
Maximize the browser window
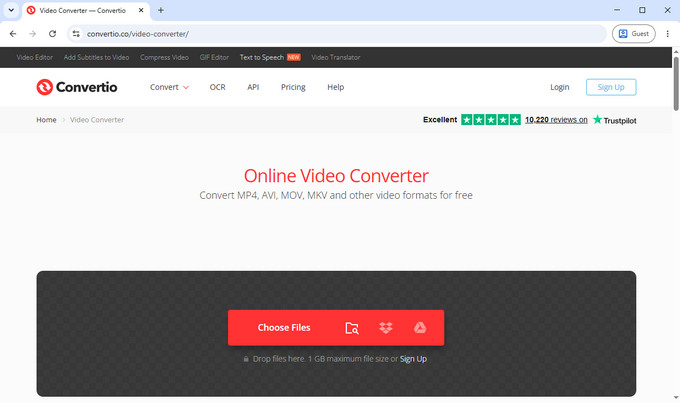(642, 10)
